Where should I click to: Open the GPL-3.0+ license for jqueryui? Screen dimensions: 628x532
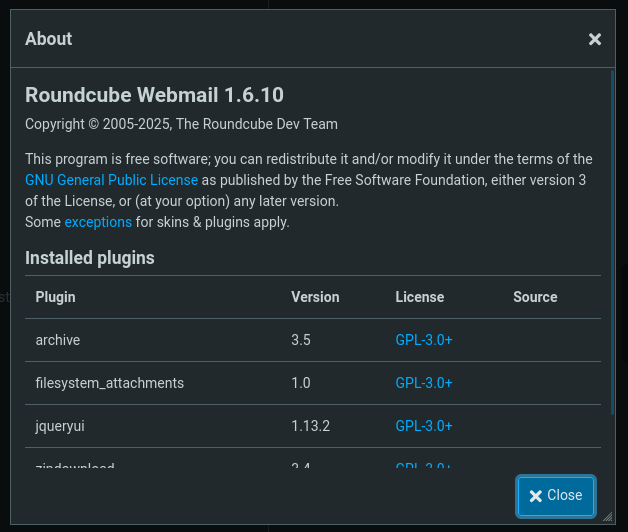point(424,426)
